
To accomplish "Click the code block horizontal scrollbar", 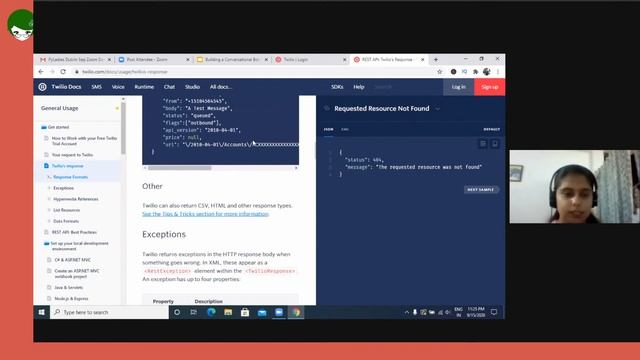I will [180, 168].
